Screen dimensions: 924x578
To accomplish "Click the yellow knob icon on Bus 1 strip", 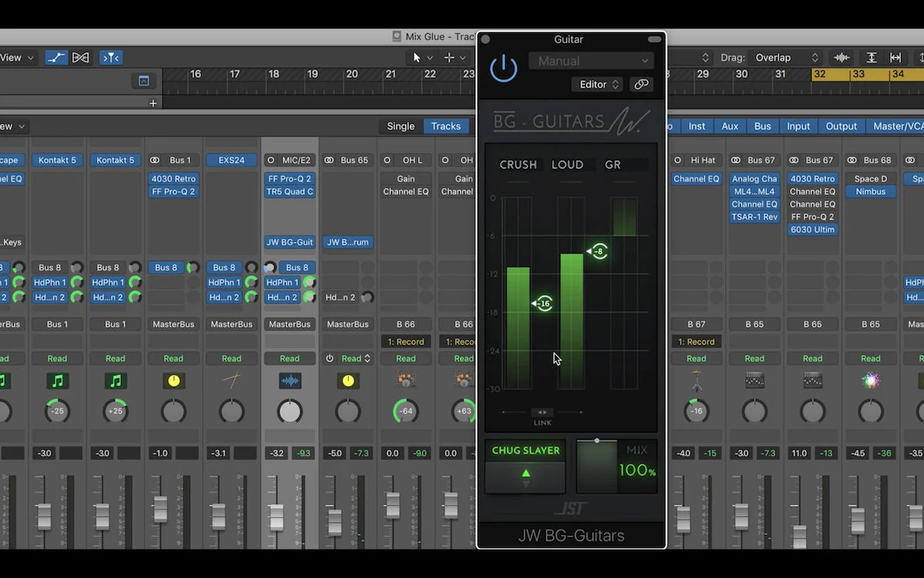I will click(174, 381).
